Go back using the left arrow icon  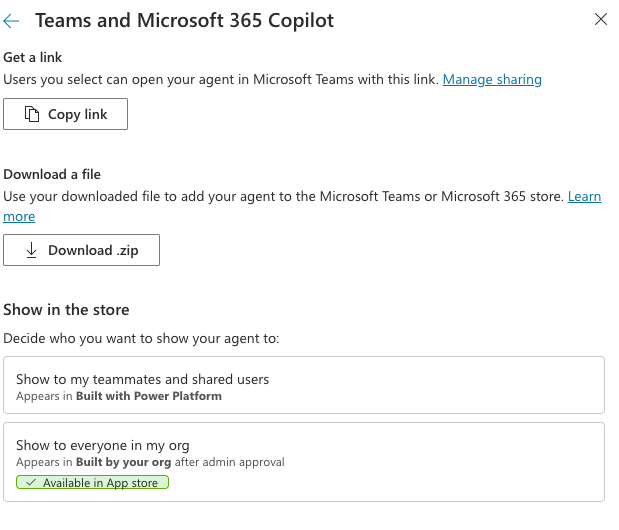11,21
